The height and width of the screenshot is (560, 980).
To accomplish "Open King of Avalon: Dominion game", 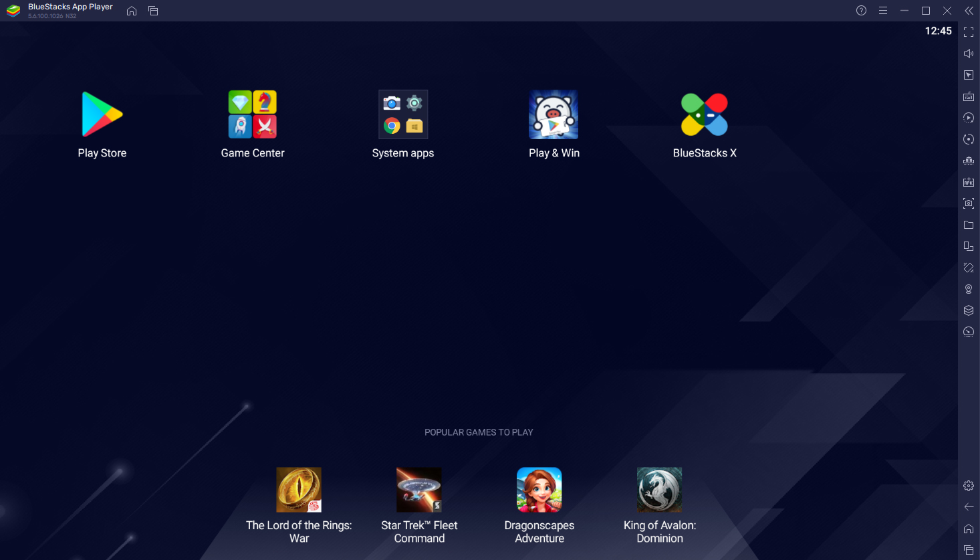I will point(660,490).
